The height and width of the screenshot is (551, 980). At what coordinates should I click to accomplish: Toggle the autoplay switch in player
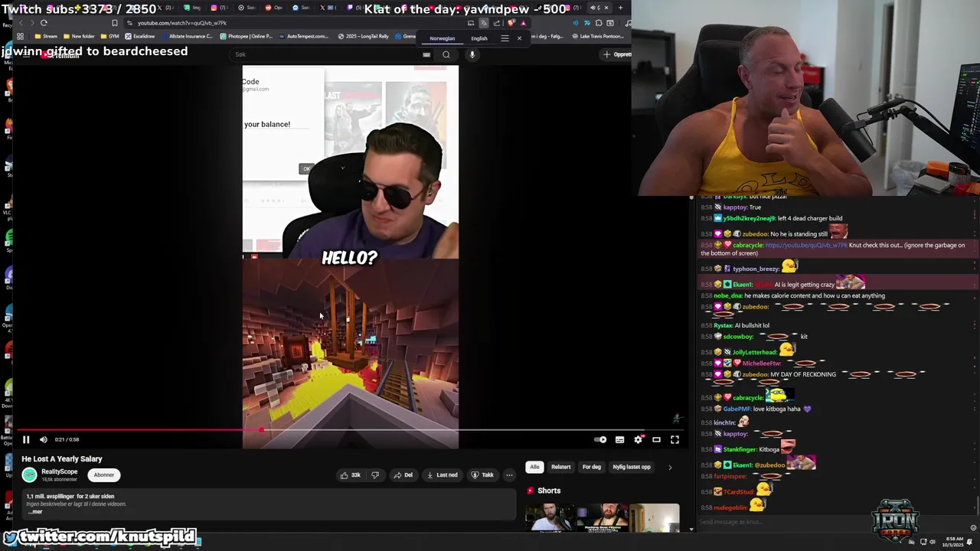(x=601, y=439)
